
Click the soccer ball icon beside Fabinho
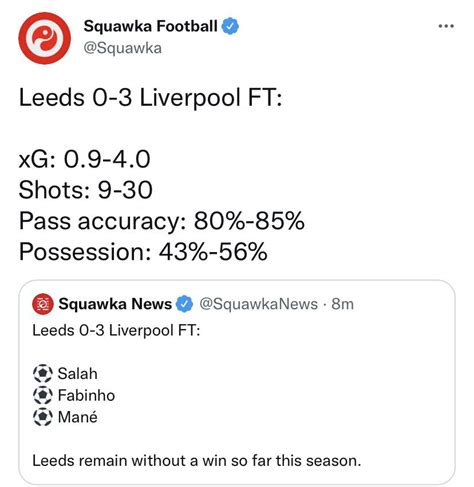click(x=43, y=395)
